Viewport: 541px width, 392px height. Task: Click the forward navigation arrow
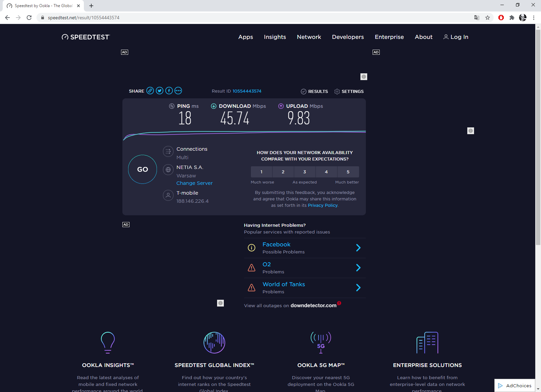pyautogui.click(x=18, y=18)
